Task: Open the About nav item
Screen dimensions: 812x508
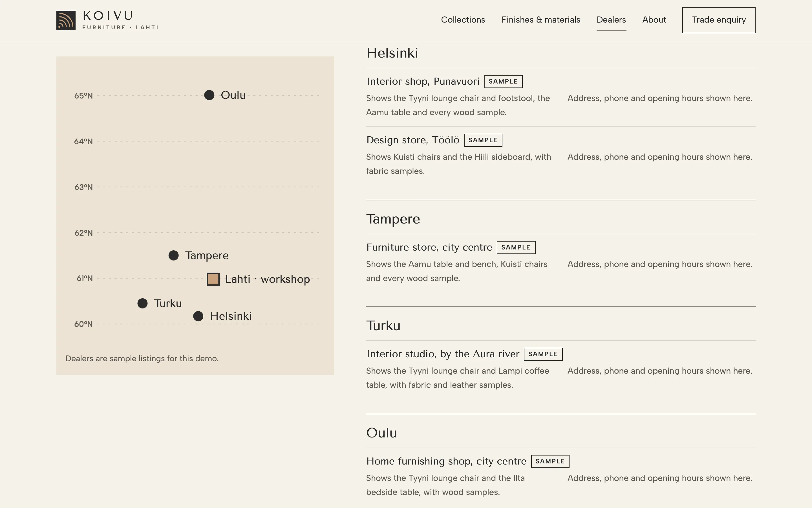Action: click(654, 20)
